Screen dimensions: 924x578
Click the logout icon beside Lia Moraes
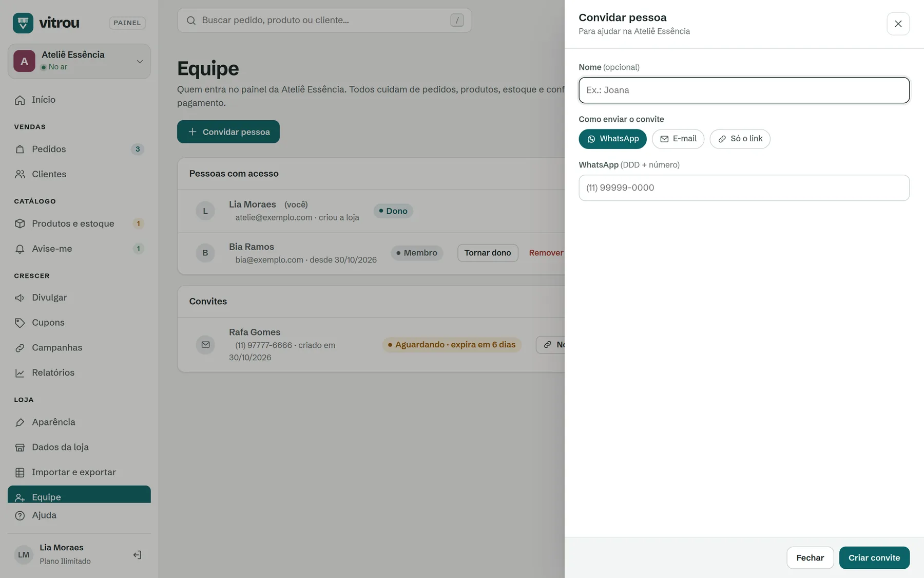click(x=137, y=554)
